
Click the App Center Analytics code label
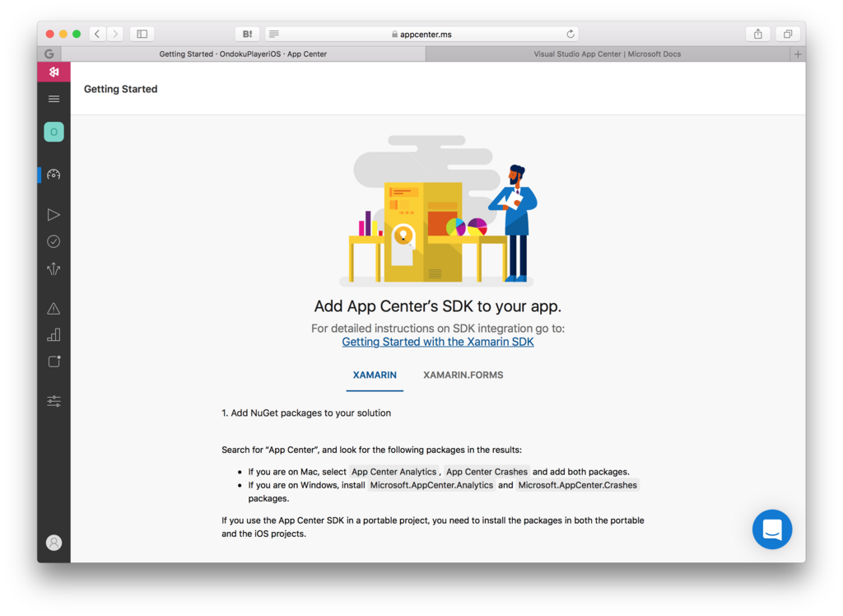click(394, 472)
